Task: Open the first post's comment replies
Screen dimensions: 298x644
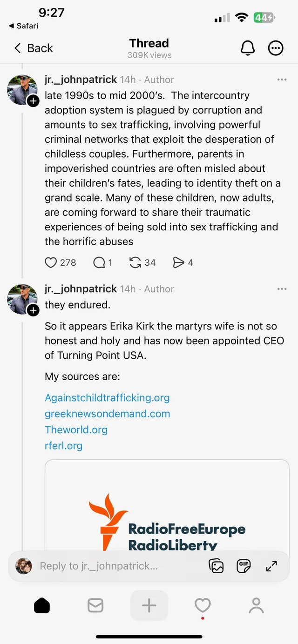Action: pyautogui.click(x=99, y=263)
